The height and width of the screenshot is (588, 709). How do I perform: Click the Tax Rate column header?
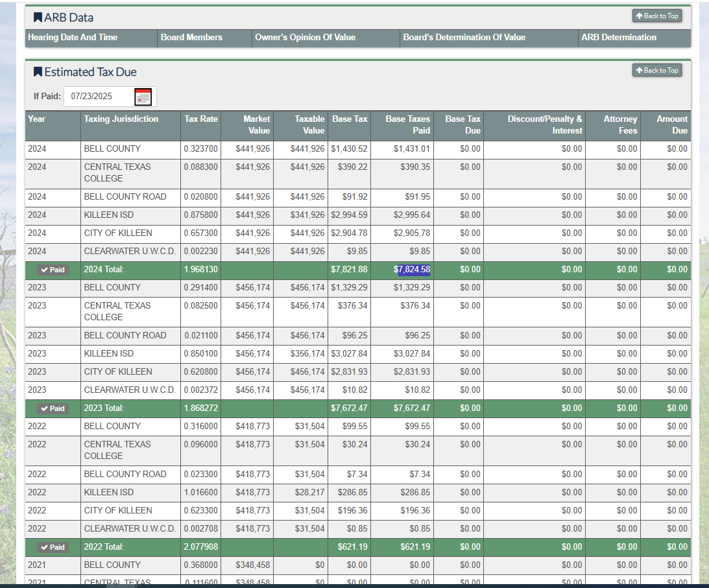201,119
